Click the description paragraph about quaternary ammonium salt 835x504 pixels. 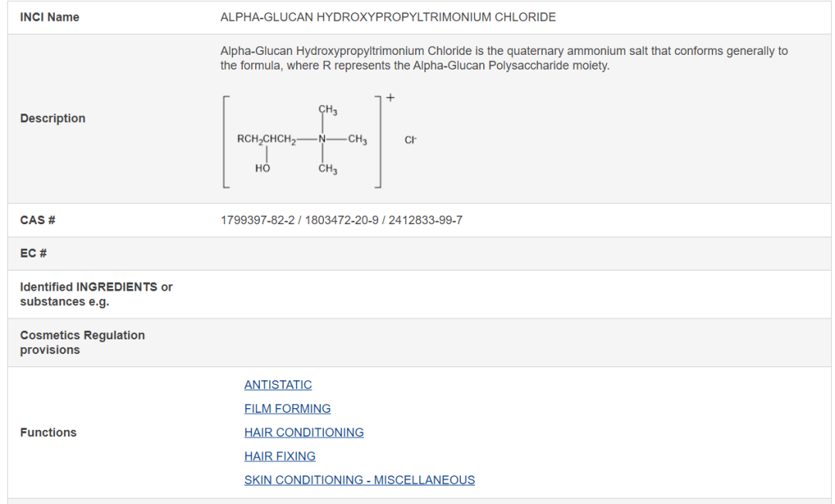504,58
